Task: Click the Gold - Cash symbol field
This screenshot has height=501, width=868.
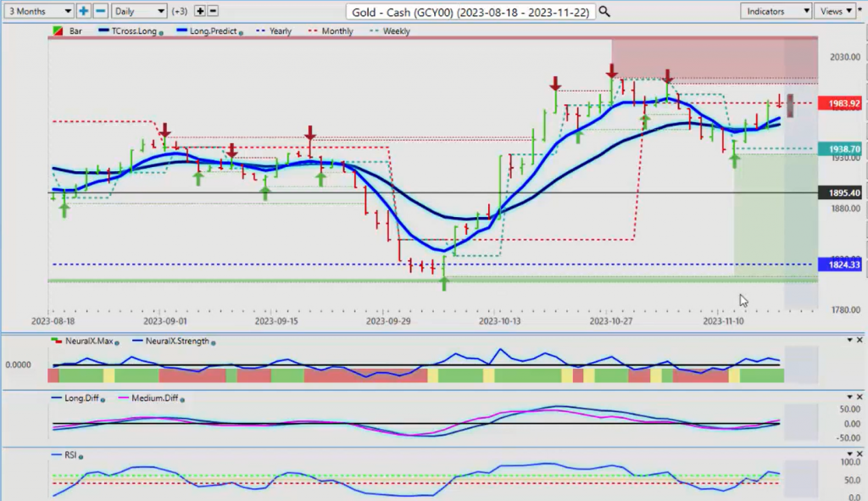Action: pos(470,11)
